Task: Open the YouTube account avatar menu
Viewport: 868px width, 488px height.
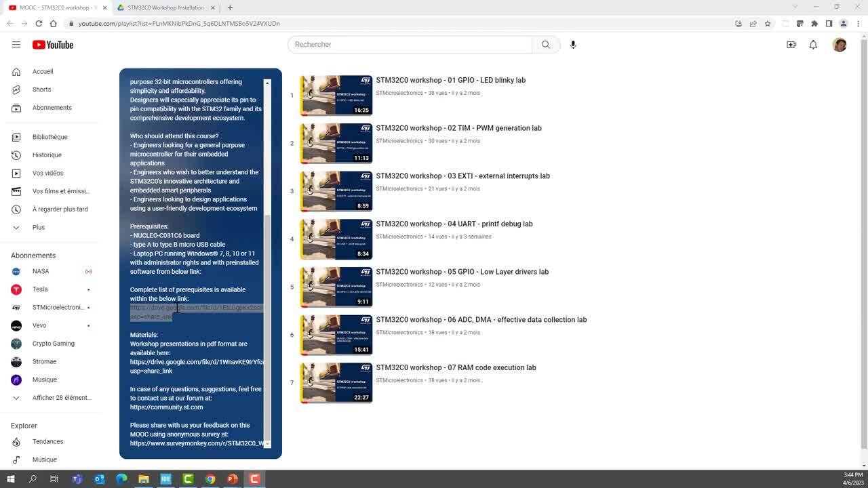Action: (840, 45)
